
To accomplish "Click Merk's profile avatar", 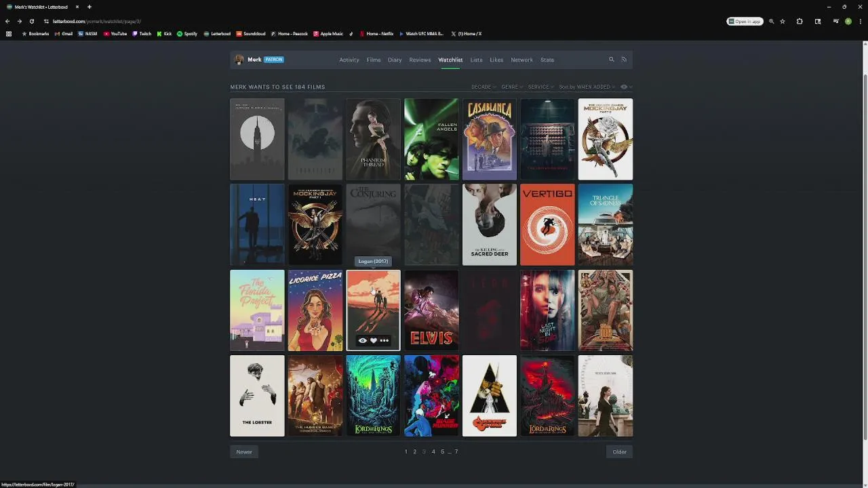I will click(x=239, y=60).
